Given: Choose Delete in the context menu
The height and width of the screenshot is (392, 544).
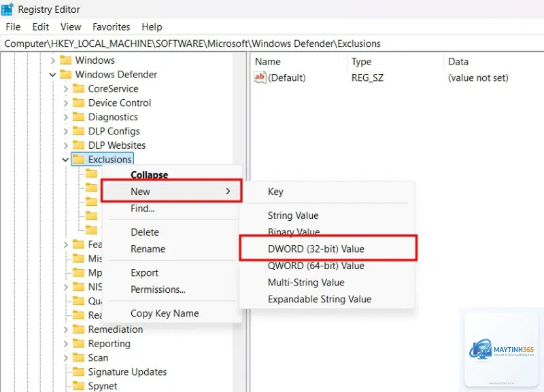Looking at the screenshot, I should click(x=145, y=232).
